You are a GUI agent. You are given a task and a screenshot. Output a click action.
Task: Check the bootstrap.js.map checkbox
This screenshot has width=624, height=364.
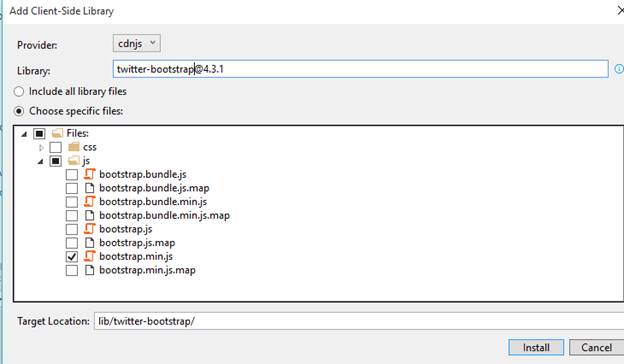pyautogui.click(x=72, y=243)
